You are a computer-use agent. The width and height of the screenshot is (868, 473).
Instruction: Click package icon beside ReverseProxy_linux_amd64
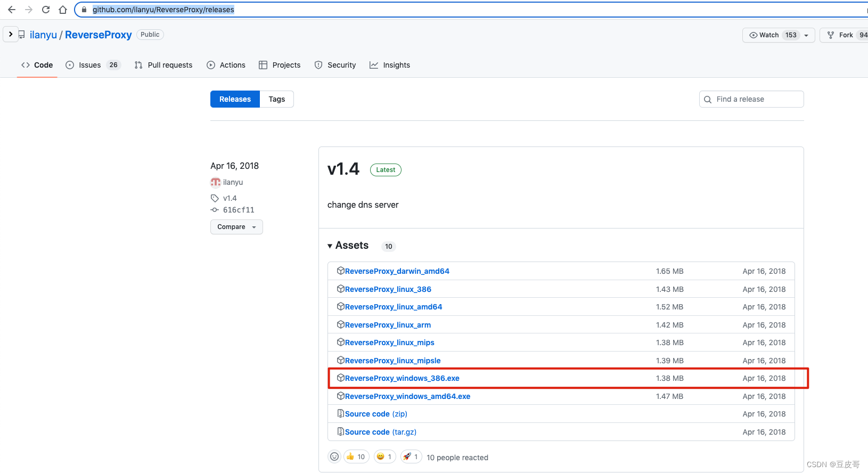coord(341,306)
